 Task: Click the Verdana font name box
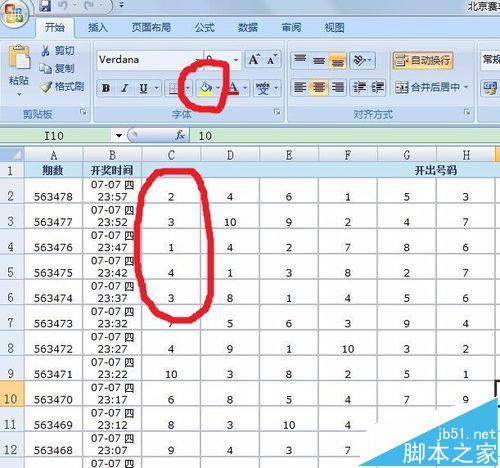149,60
